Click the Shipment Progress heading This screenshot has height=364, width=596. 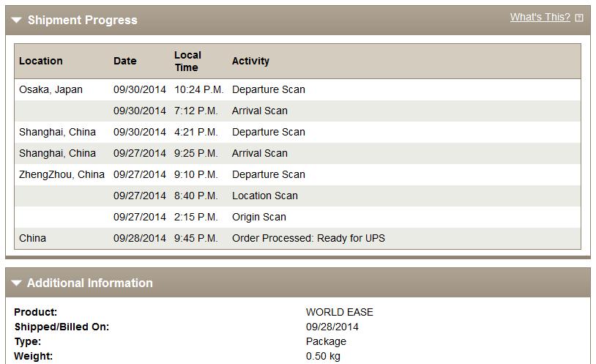coord(83,20)
